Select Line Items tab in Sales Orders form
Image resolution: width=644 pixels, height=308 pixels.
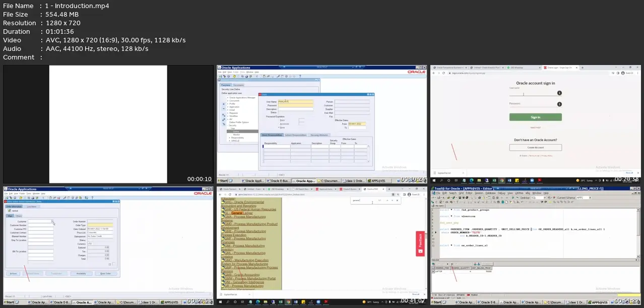31,206
